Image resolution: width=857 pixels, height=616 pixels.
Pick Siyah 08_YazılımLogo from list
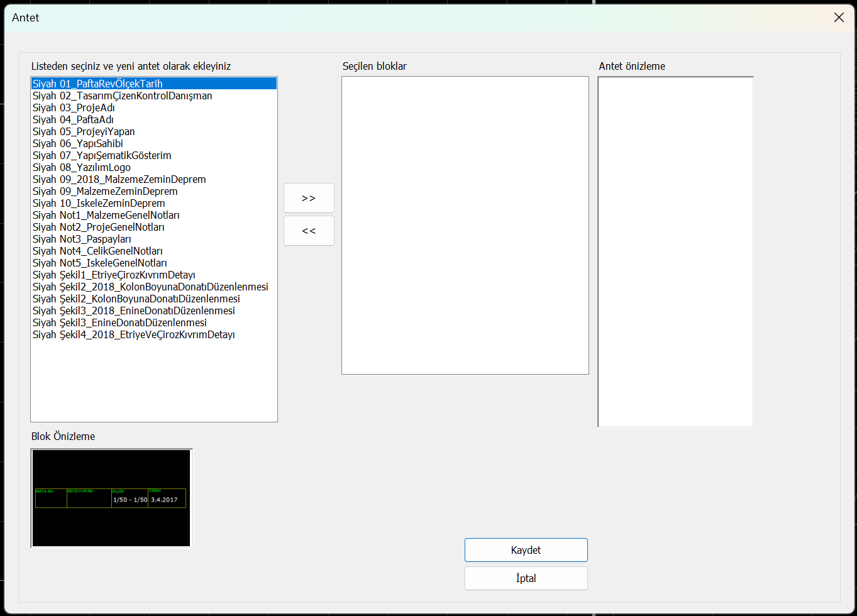[x=82, y=167]
